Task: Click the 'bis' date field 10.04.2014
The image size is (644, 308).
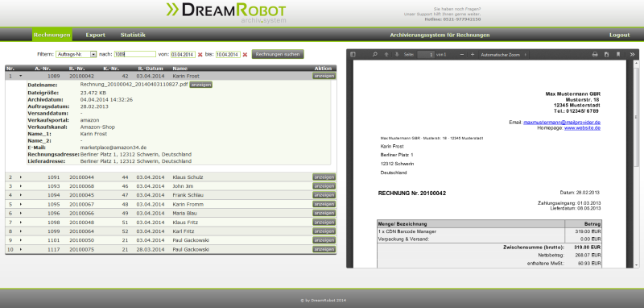Action: coord(228,54)
